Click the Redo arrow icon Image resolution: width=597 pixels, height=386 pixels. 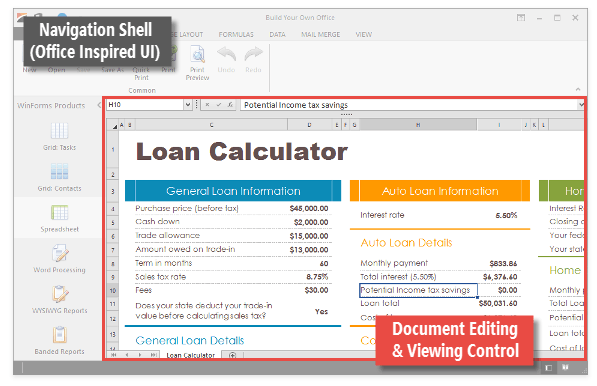(254, 54)
